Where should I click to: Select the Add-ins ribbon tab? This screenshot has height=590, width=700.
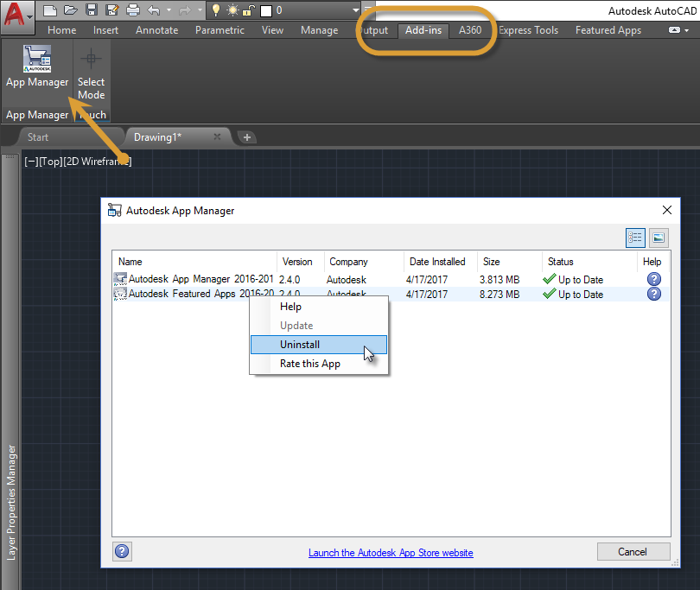[x=423, y=30]
